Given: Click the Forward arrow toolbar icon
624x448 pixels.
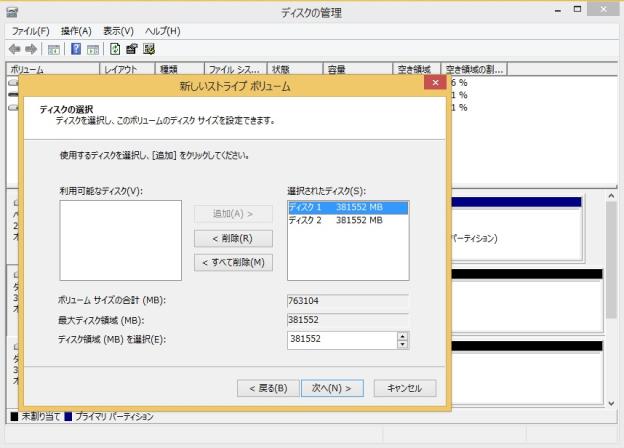Looking at the screenshot, I should click(x=31, y=49).
